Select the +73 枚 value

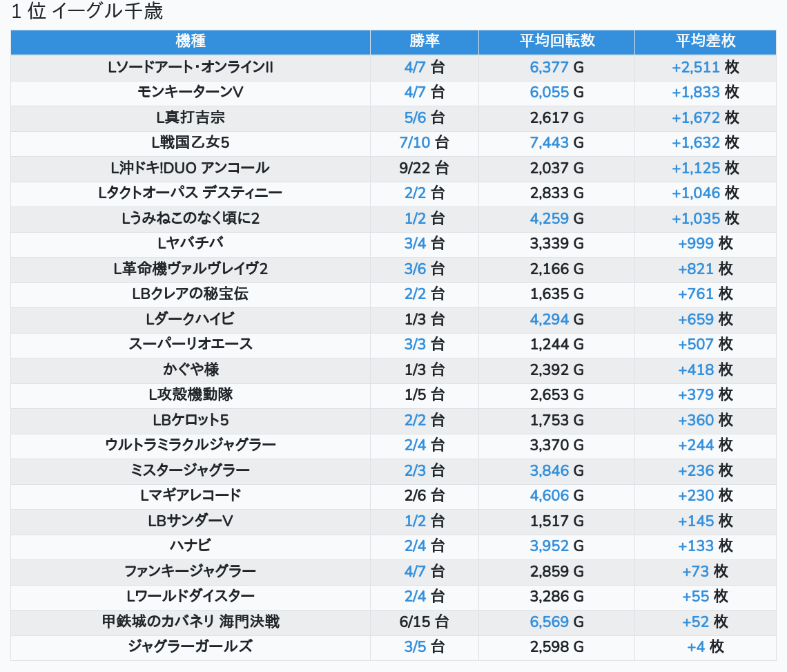[705, 571]
